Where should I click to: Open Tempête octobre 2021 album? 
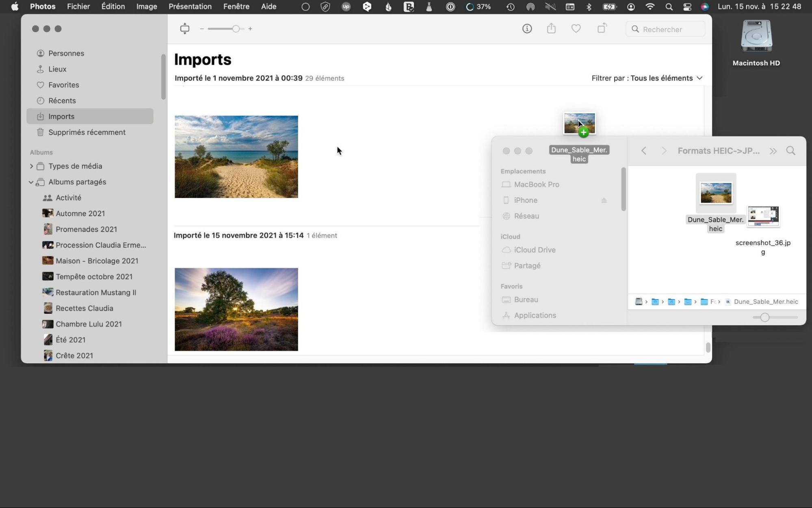(x=95, y=277)
